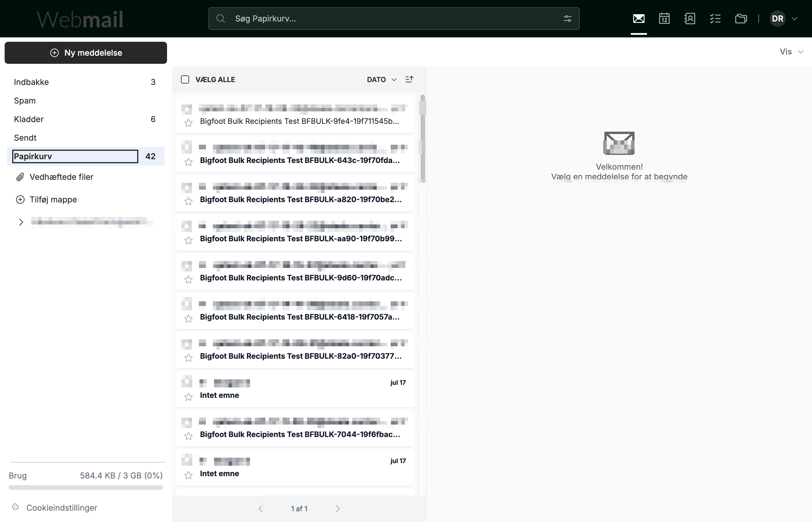Click the Kladder count 6
Screen dimensions: 812x522
[153, 119]
